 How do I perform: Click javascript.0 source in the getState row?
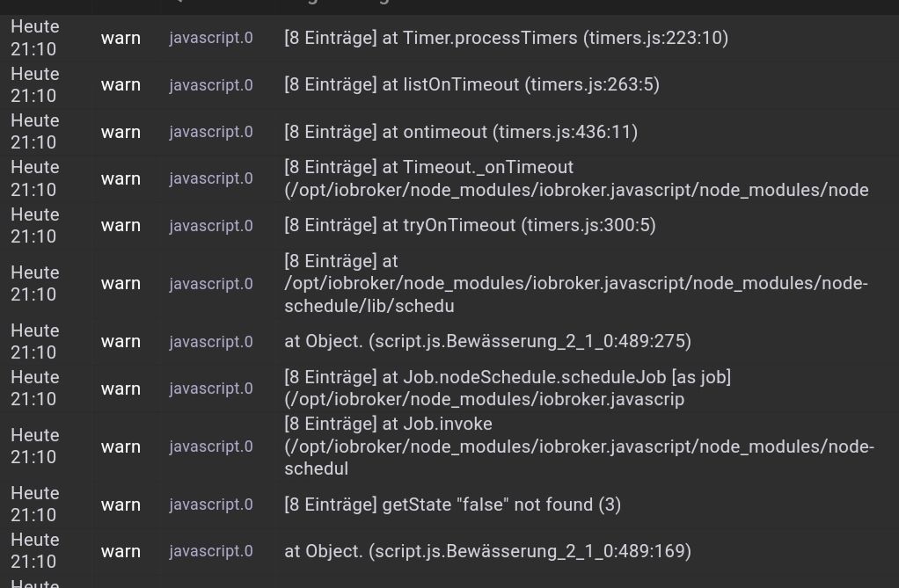click(x=211, y=505)
